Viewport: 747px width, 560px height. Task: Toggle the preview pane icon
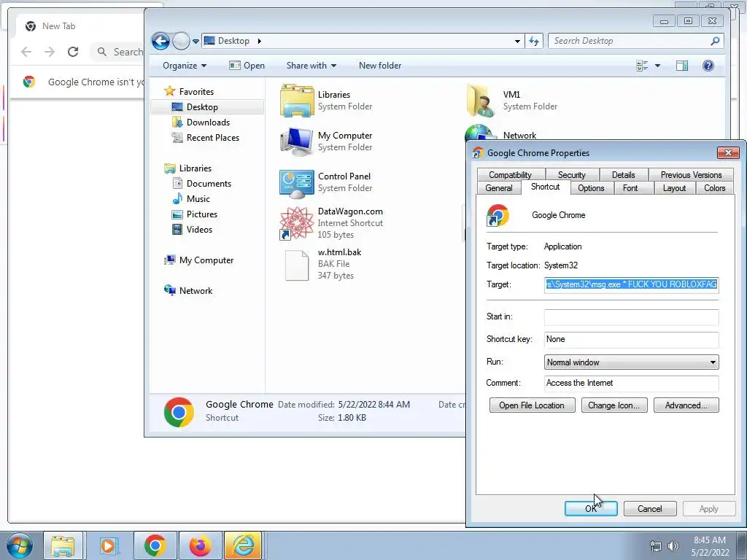click(682, 66)
